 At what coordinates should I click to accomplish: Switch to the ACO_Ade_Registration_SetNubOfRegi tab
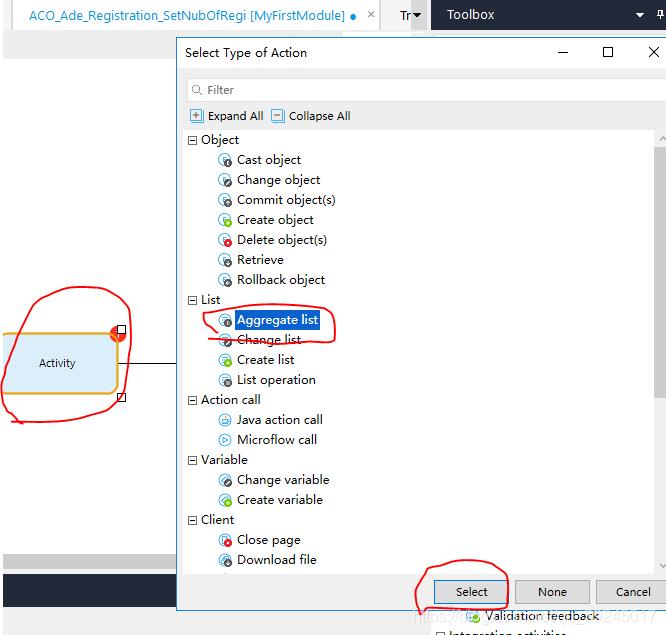(x=186, y=16)
